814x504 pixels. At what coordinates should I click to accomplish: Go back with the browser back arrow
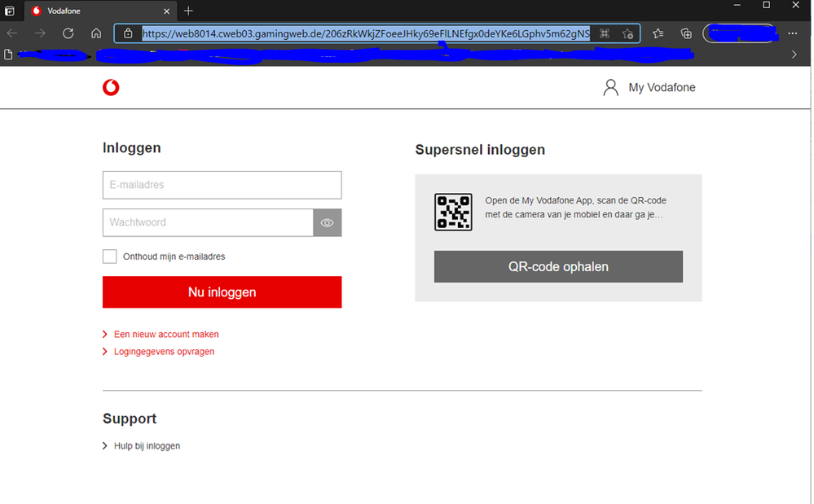tap(12, 33)
